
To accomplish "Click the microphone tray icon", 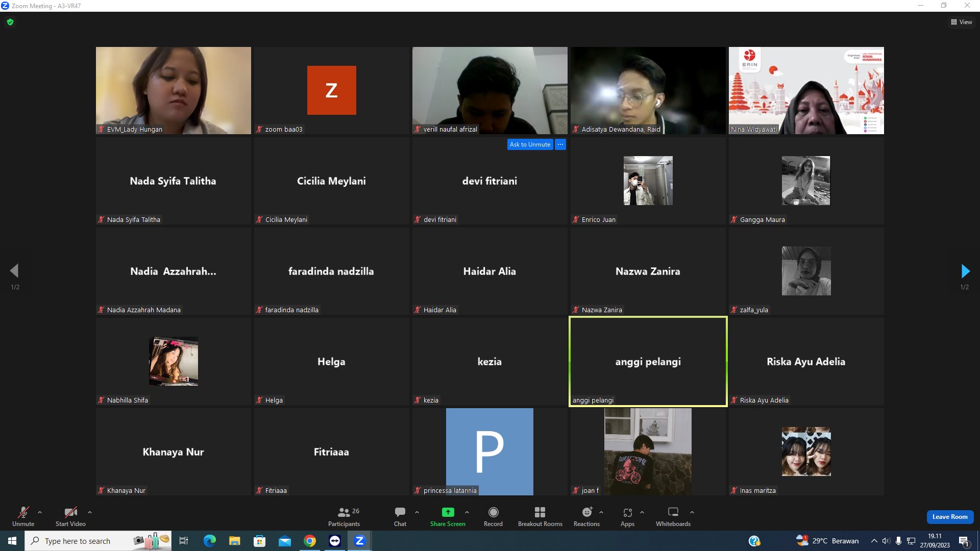I will click(898, 541).
